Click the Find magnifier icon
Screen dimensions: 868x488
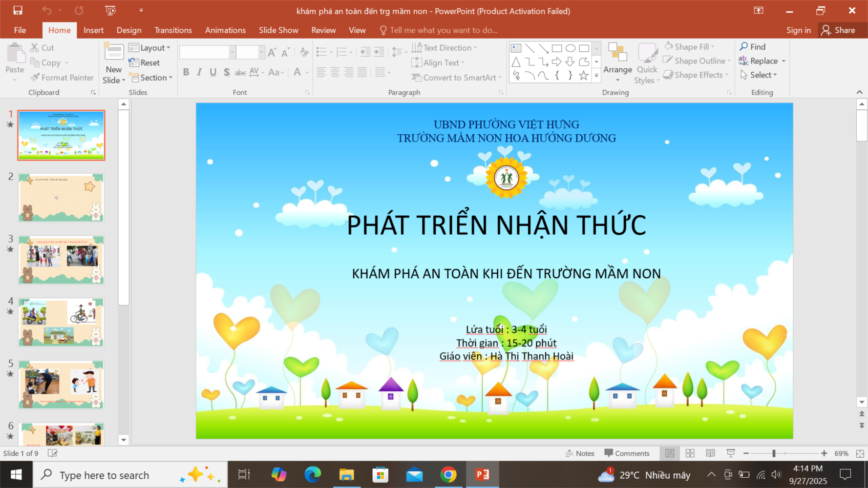[x=743, y=47]
